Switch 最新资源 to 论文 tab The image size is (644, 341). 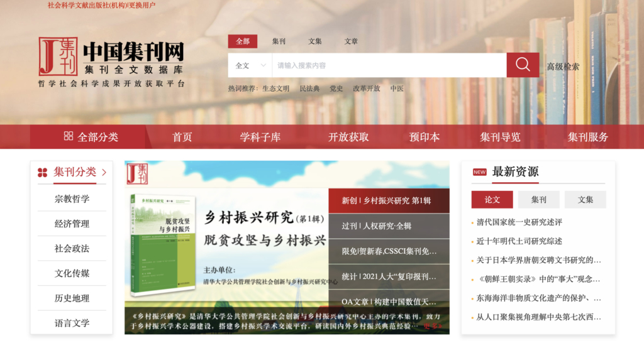coord(492,200)
